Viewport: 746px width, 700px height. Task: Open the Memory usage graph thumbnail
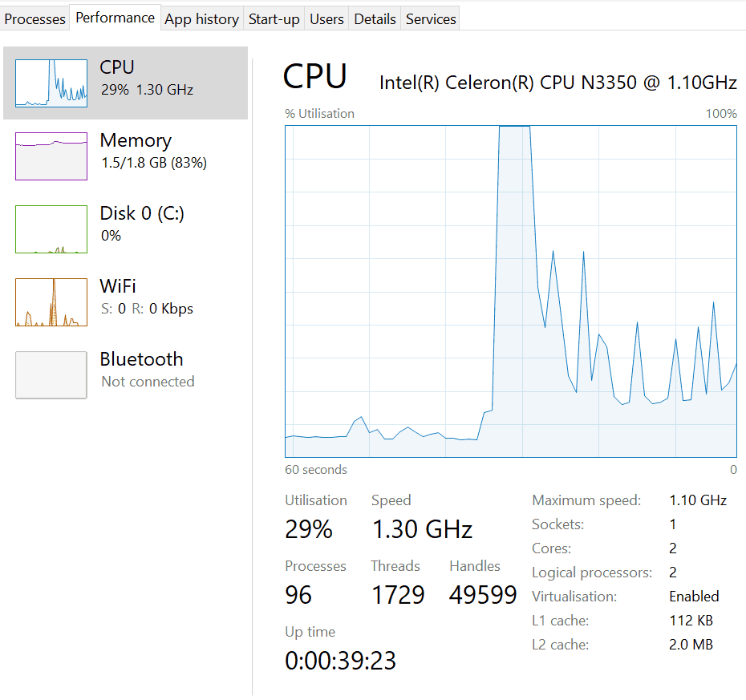point(51,156)
